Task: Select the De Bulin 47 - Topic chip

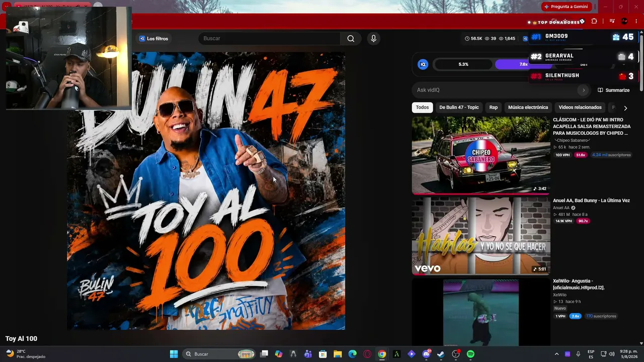Action: [459, 108]
